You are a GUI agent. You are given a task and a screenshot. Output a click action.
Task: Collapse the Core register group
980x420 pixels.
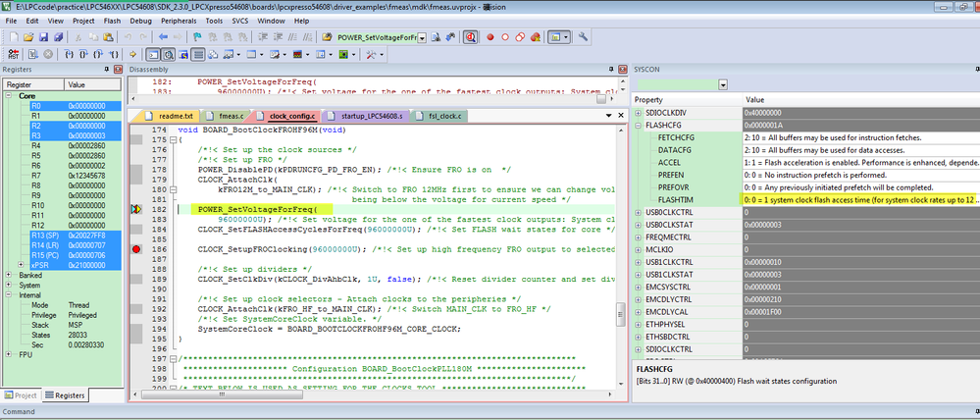(10, 96)
